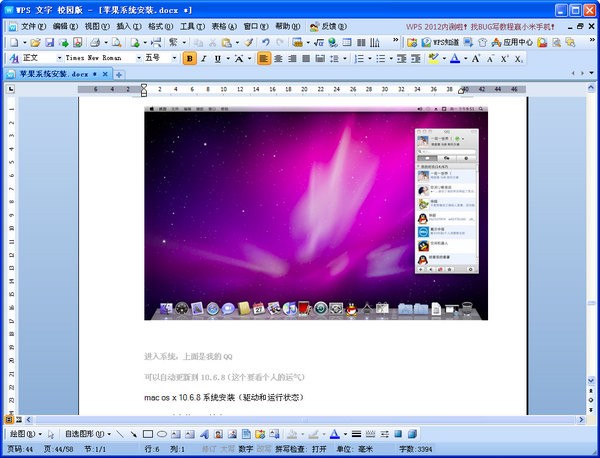Select the Arrow drawing tool

(134, 434)
